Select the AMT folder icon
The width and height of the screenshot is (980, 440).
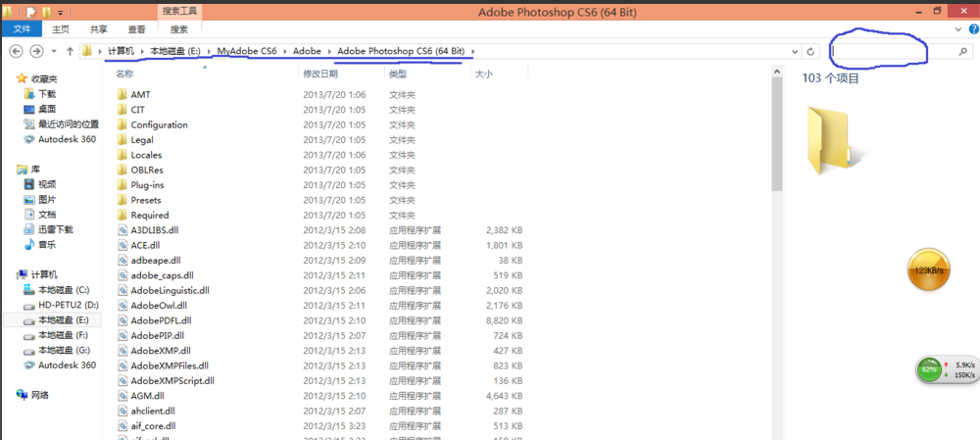(122, 94)
